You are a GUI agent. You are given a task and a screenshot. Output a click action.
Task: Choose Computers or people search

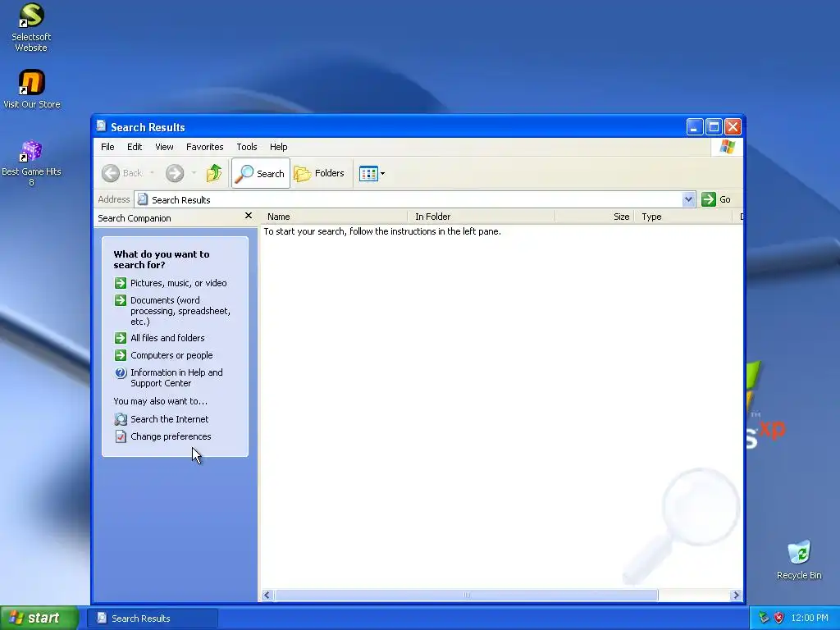tap(171, 355)
